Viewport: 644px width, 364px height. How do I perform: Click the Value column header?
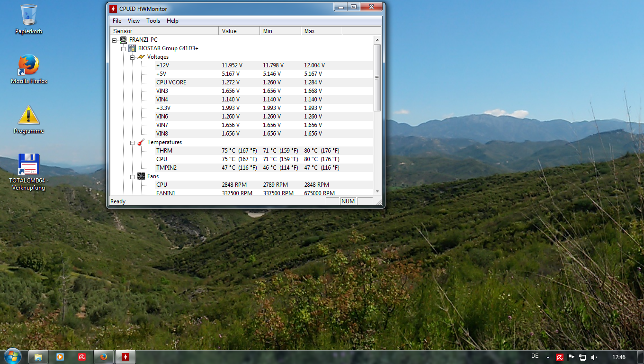[239, 31]
